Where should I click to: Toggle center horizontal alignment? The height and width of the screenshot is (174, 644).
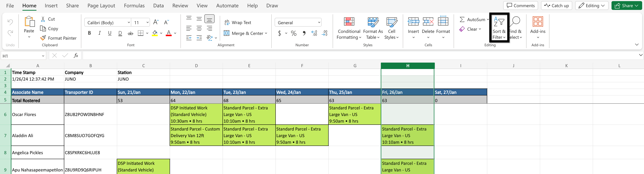199,28
